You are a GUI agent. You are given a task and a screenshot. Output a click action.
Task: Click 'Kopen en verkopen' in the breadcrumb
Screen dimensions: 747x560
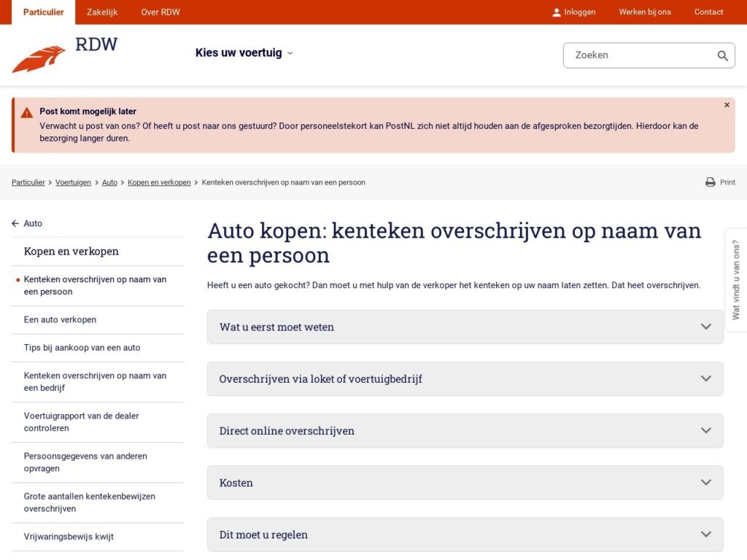[x=159, y=182]
